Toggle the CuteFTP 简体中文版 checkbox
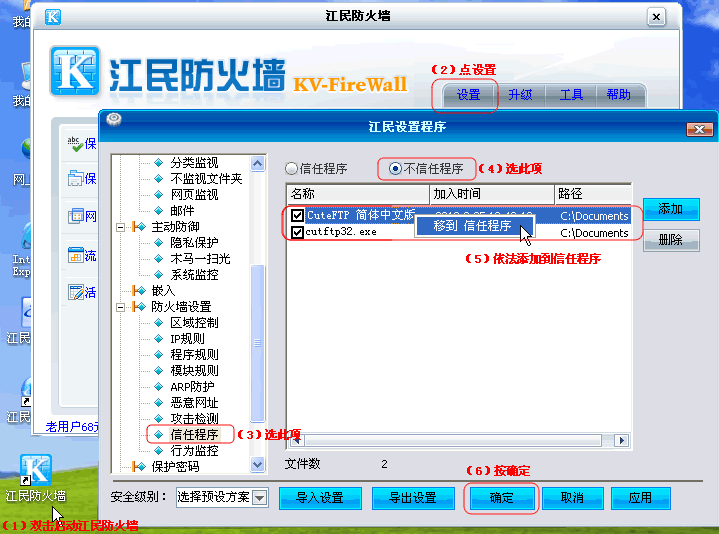Screen dimensions: 719x534 pyautogui.click(x=297, y=215)
